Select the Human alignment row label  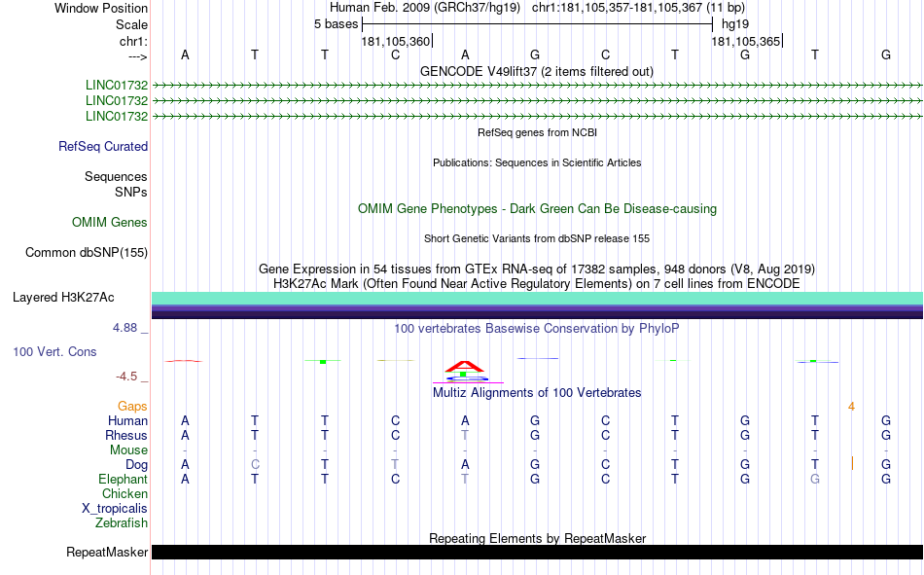(127, 420)
